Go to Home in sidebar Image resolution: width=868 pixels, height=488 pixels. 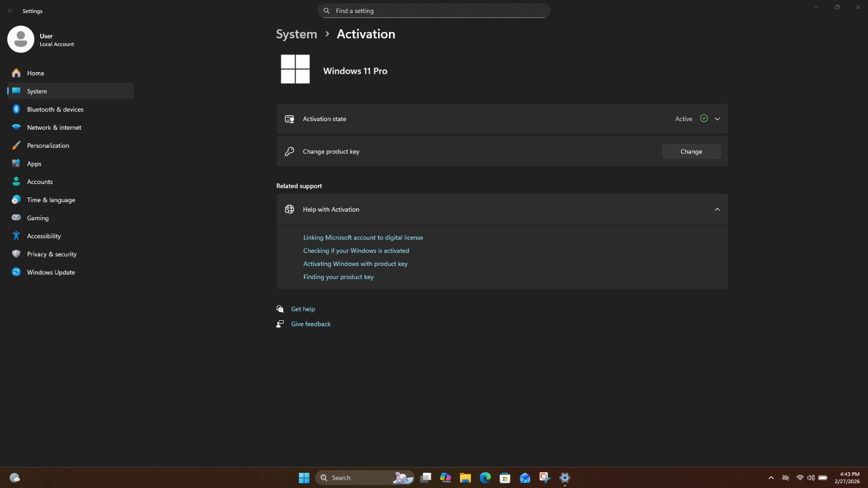coord(71,73)
